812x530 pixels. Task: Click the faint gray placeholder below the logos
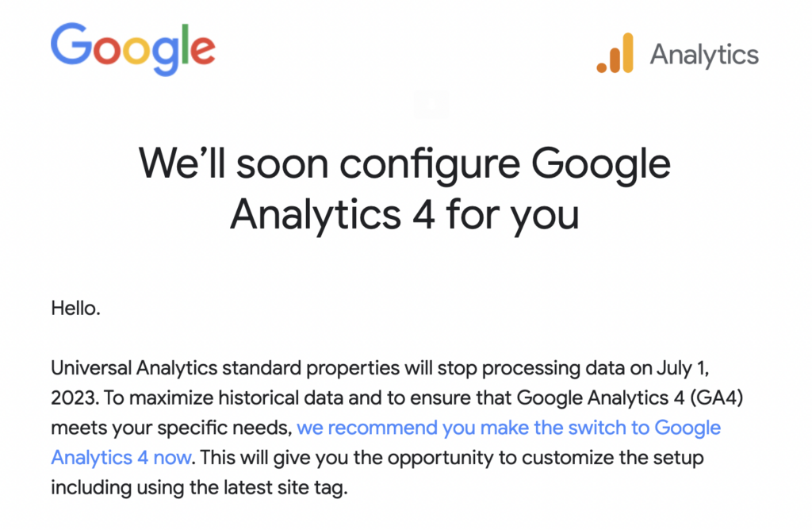[x=431, y=104]
